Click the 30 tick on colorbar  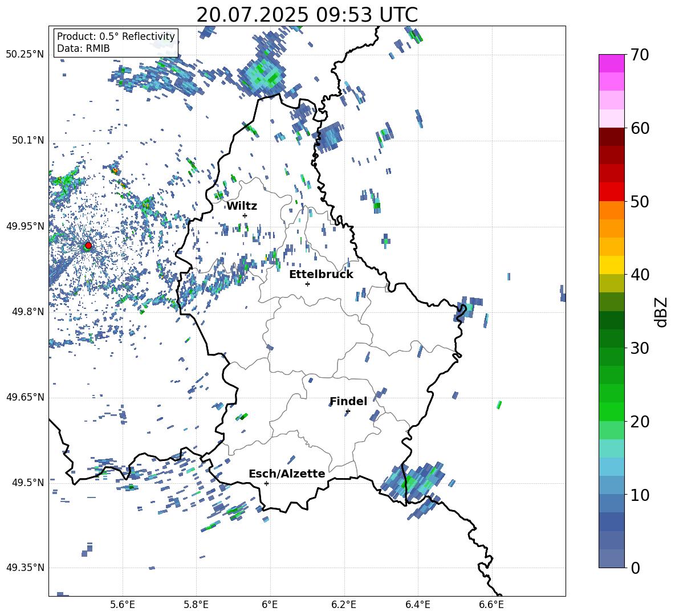[x=640, y=348]
